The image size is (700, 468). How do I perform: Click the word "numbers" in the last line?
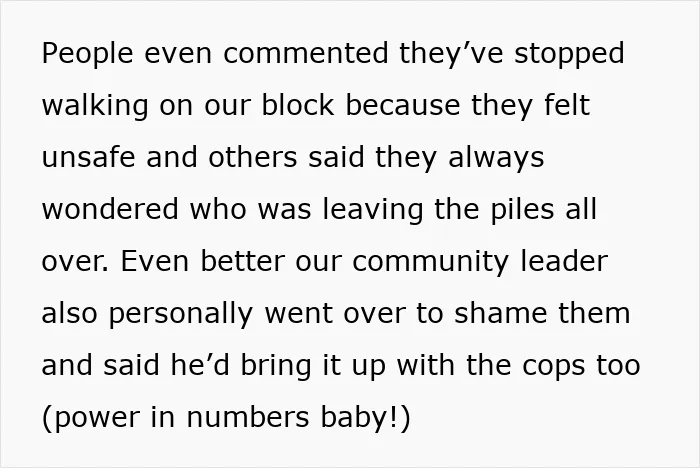[x=247, y=417]
